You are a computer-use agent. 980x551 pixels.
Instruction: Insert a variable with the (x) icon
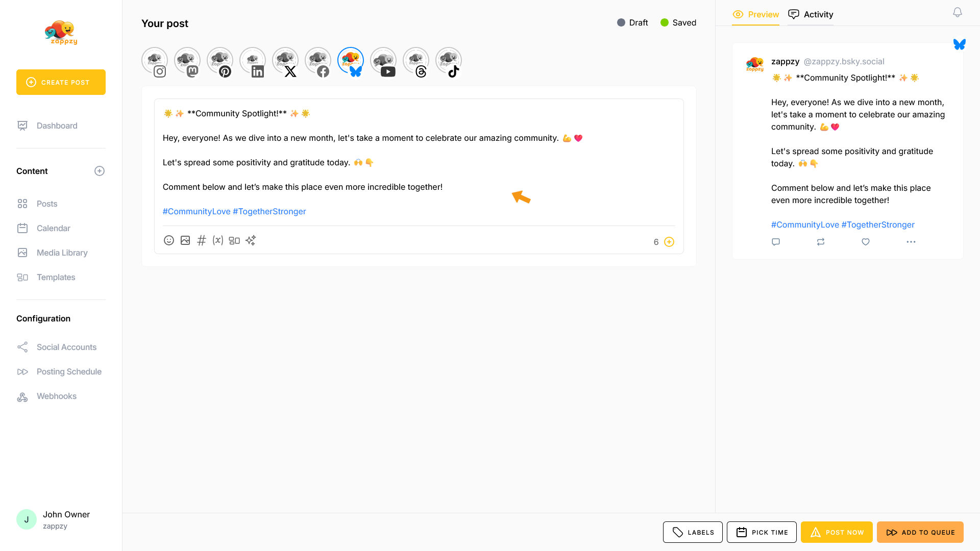point(218,240)
